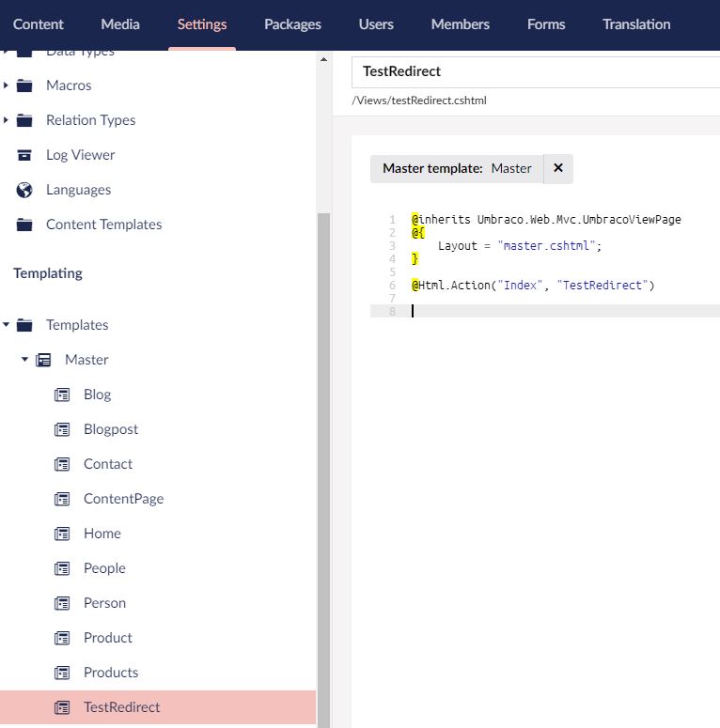This screenshot has width=720, height=728.
Task: Open the Product template
Action: 108,638
